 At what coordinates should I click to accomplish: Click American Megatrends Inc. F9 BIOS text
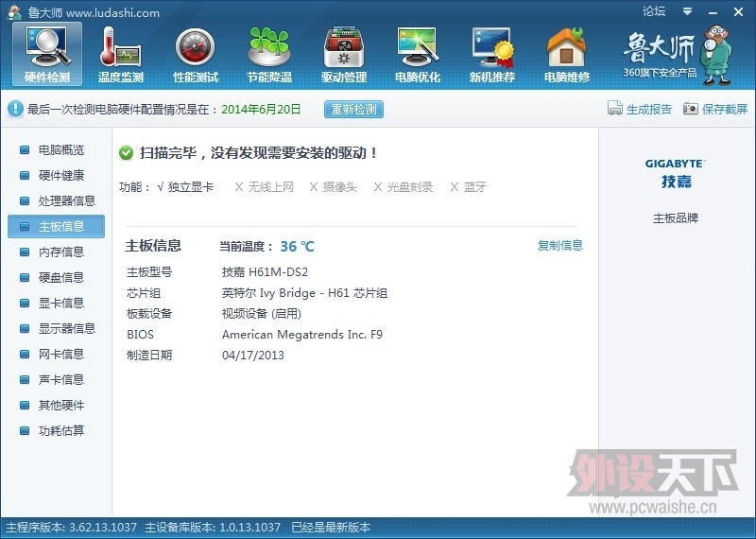(x=302, y=335)
